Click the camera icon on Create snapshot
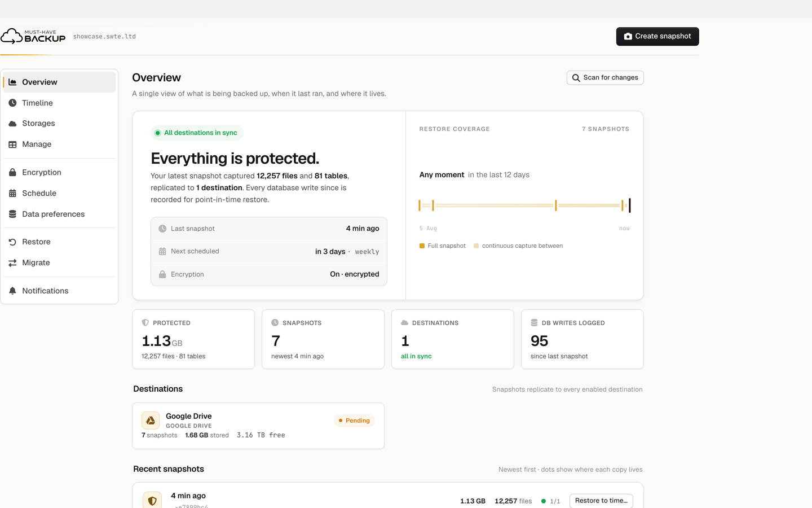 pyautogui.click(x=628, y=36)
